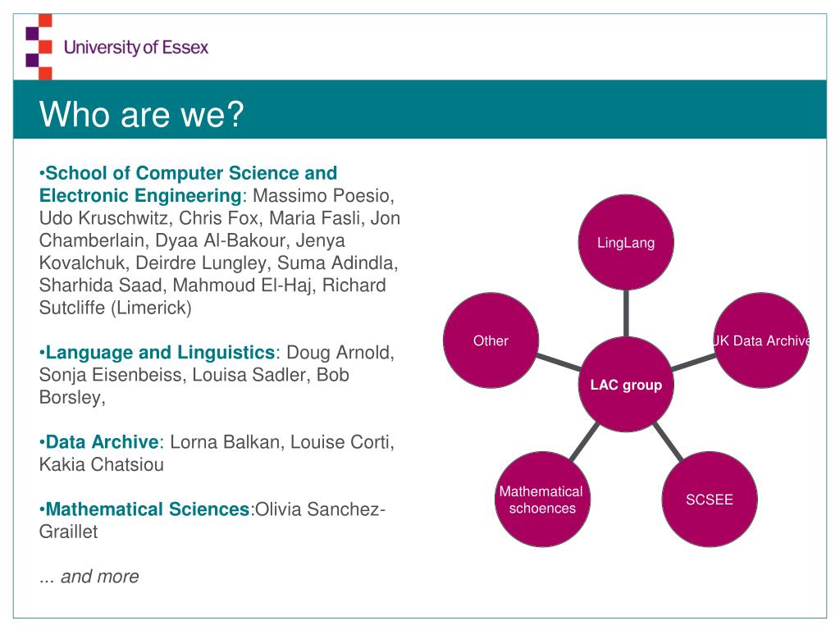Click the Data Archive heading

[x=101, y=441]
